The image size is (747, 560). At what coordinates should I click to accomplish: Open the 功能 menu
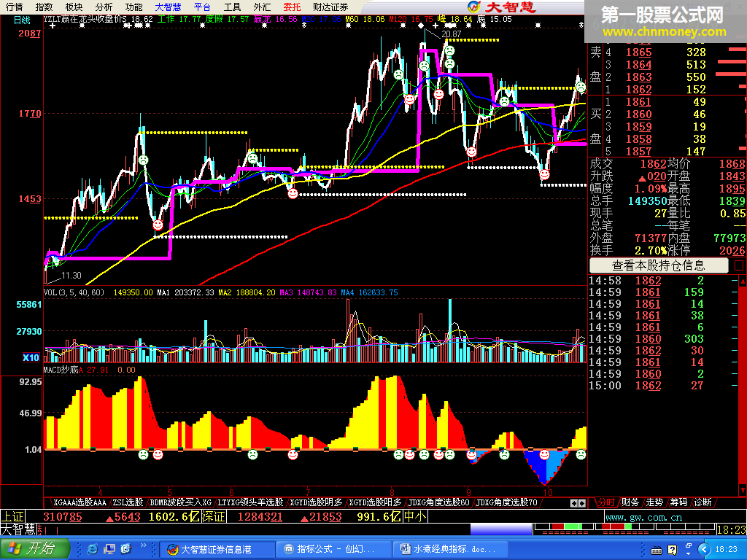(134, 7)
